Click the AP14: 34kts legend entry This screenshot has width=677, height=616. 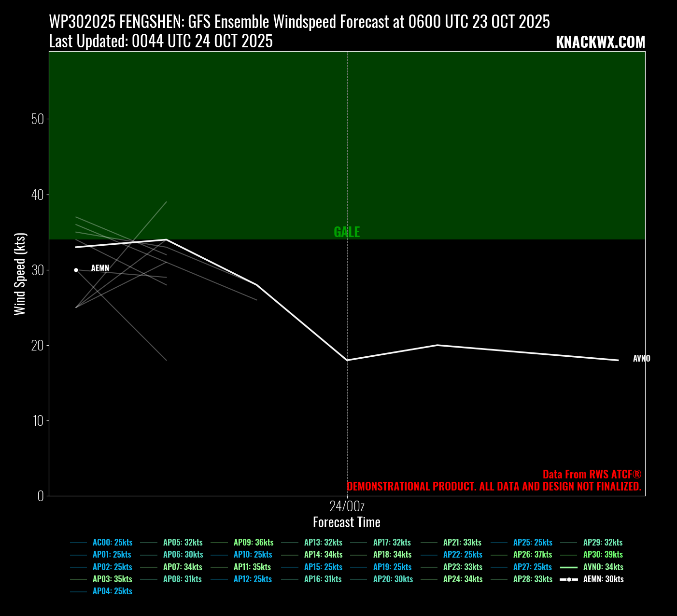click(x=323, y=555)
